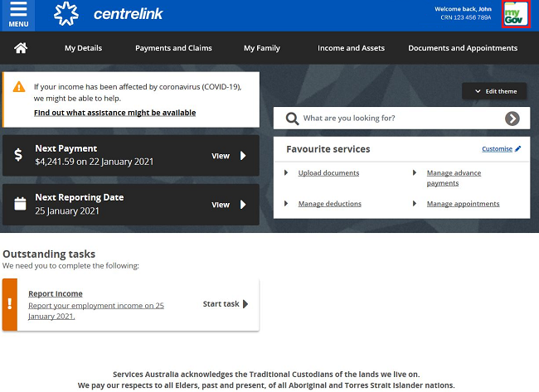This screenshot has width=539, height=392.
Task: Click the Next Payment dollar icon
Action: (19, 155)
